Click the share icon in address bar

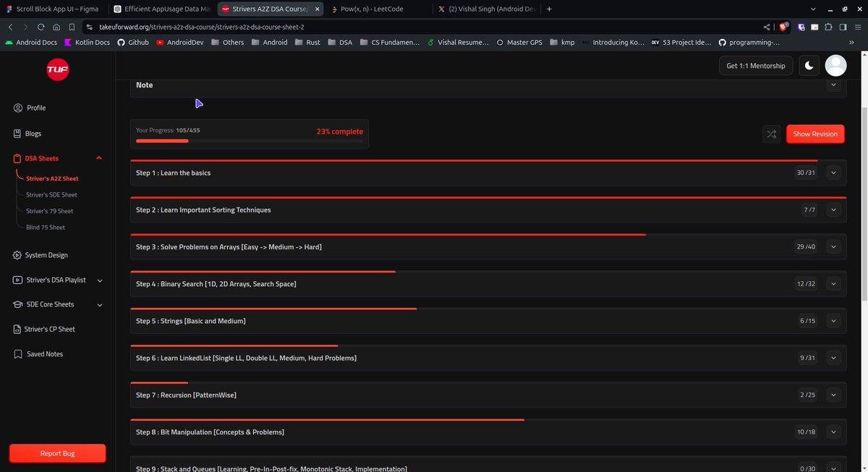click(x=767, y=27)
